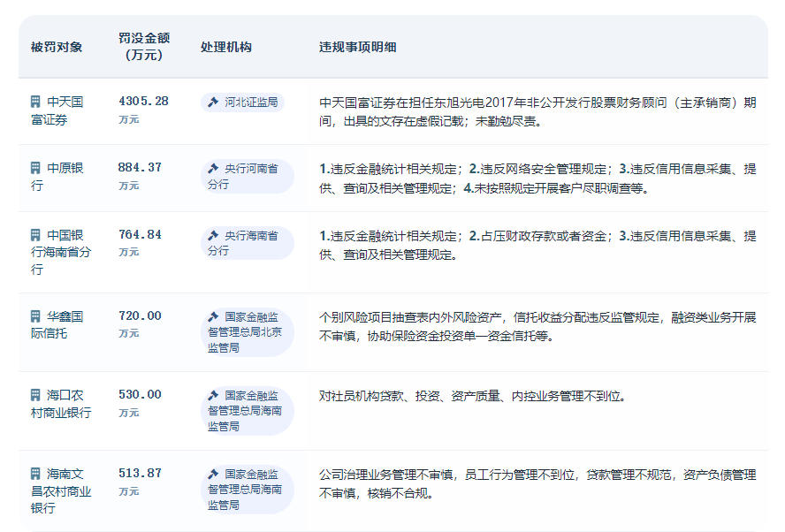Viewport: 785px width, 532px height.
Task: Click building icon beside 中天国富证券
Action: tap(35, 102)
